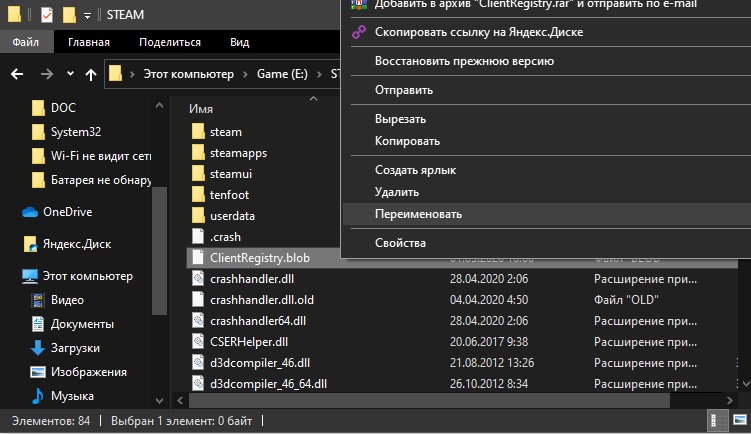Click the Загрузки download arrow icon

click(38, 348)
